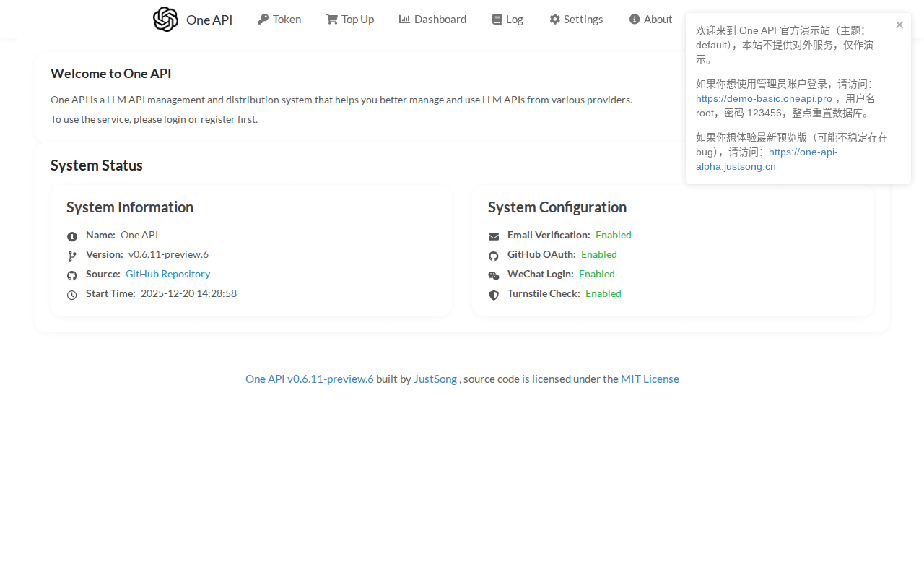Dismiss the welcome announcement popup
This screenshot has height=578, width=924.
(899, 25)
